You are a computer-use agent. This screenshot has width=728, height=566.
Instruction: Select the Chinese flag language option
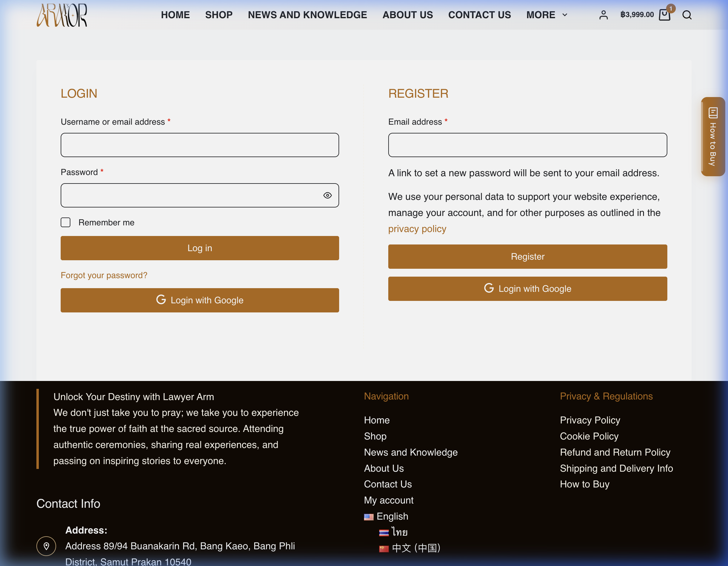coord(410,548)
